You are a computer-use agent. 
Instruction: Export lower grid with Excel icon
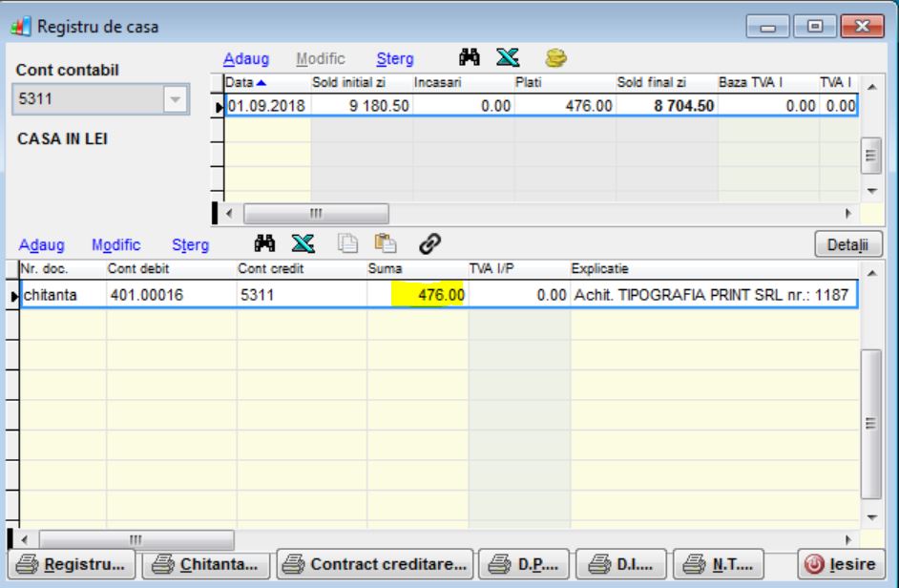click(x=303, y=243)
